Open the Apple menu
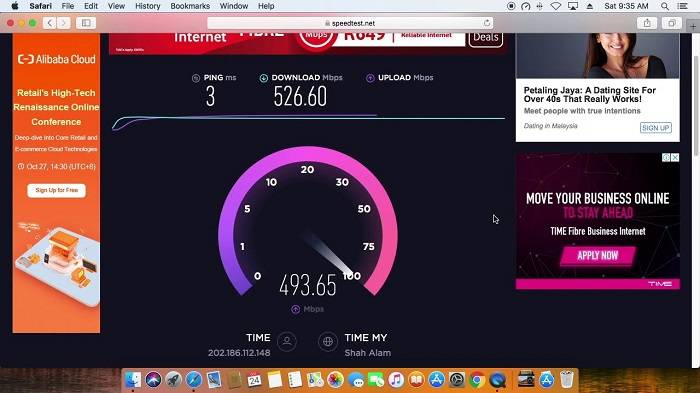 coord(15,6)
